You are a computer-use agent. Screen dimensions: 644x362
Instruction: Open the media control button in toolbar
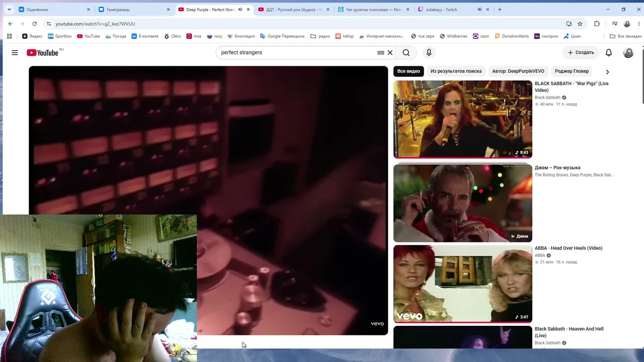(x=615, y=24)
